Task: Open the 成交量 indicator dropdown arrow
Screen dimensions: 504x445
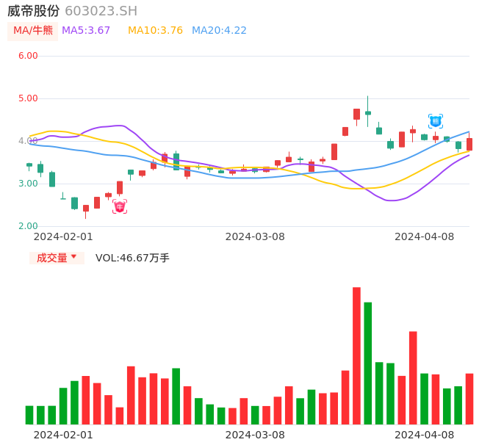Action: pyautogui.click(x=73, y=257)
